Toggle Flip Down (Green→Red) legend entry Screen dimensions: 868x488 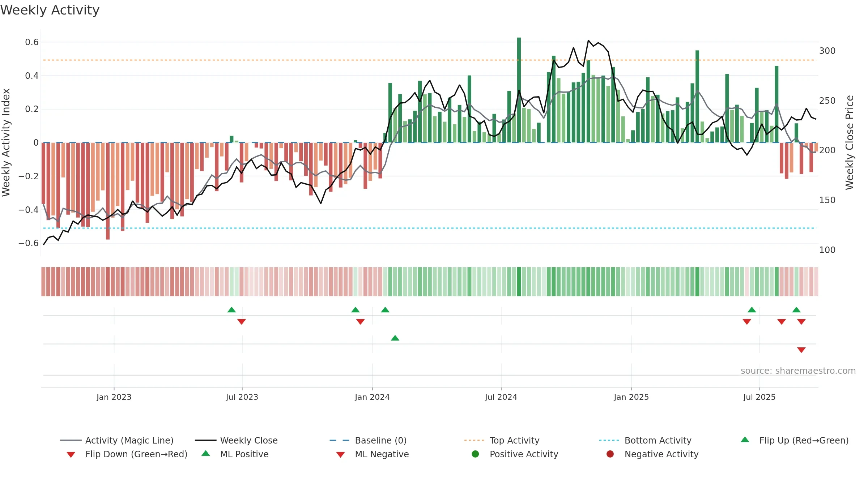coord(127,454)
